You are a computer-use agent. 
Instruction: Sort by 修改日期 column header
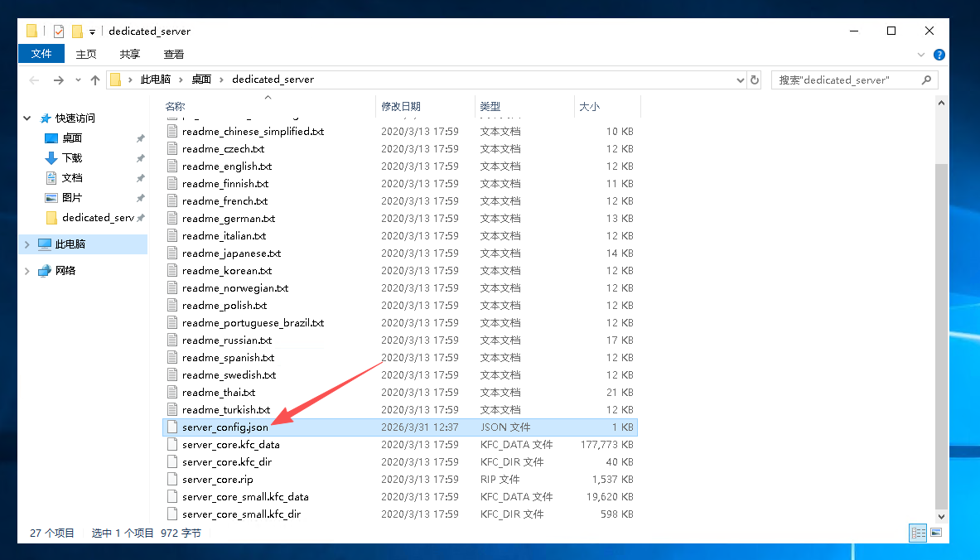click(401, 106)
